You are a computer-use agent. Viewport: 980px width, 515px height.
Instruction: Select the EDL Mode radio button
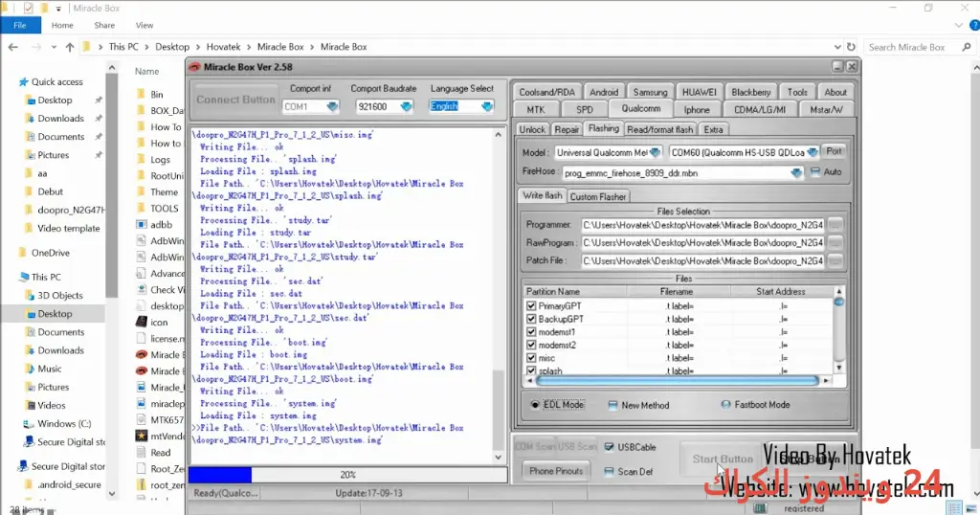coord(535,405)
